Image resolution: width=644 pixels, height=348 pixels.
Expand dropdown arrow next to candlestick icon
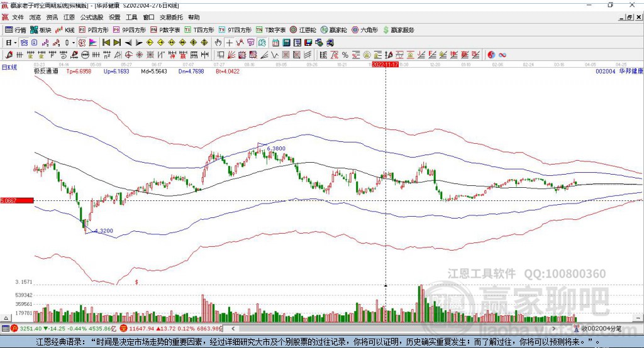pos(74,43)
